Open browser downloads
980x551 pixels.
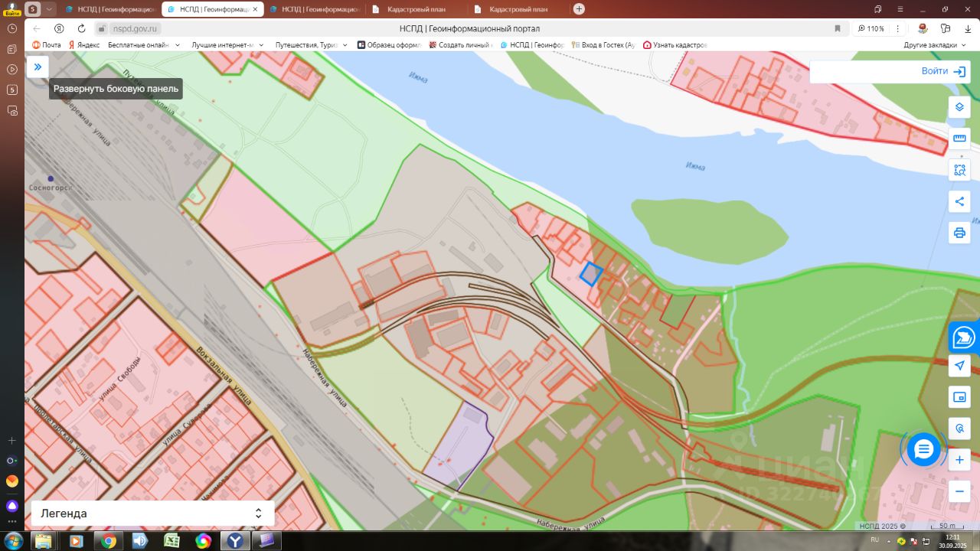[969, 28]
